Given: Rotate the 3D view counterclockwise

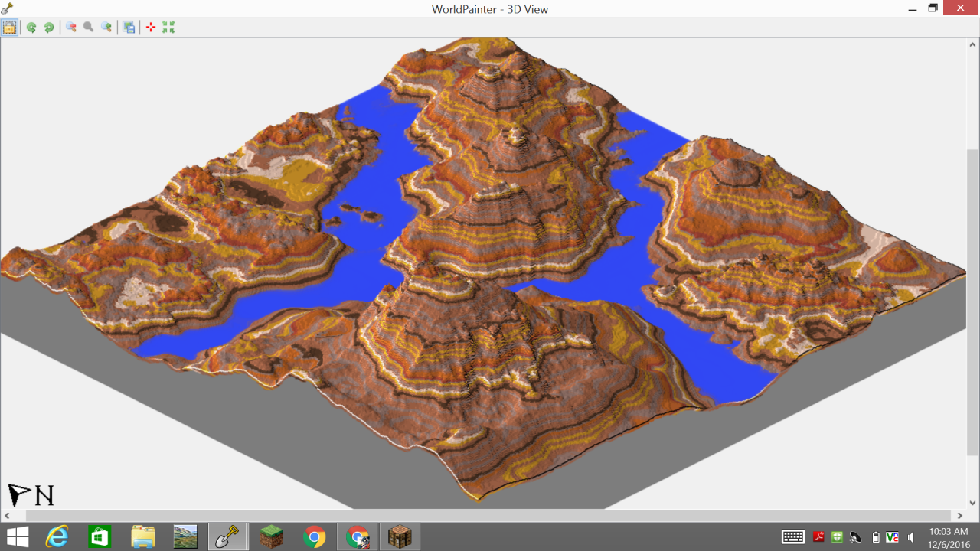Looking at the screenshot, I should point(31,28).
